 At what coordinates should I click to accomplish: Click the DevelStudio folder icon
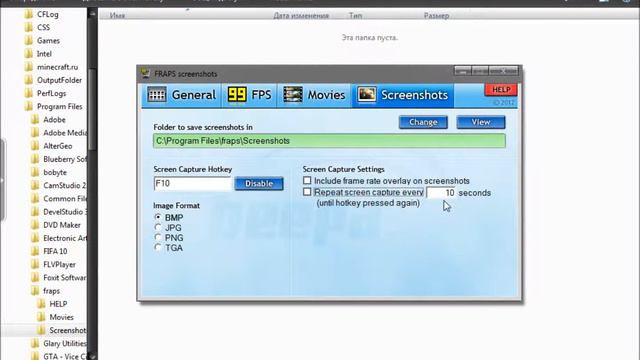point(35,212)
